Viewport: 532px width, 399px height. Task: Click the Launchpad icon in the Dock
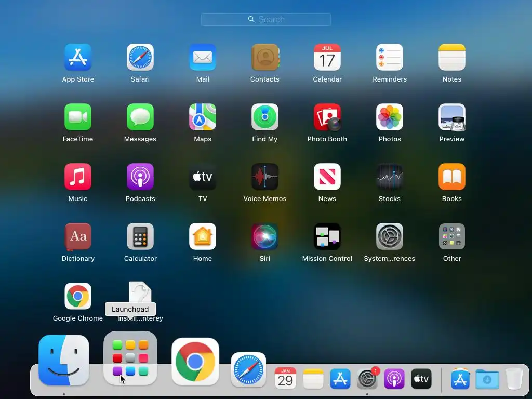130,358
